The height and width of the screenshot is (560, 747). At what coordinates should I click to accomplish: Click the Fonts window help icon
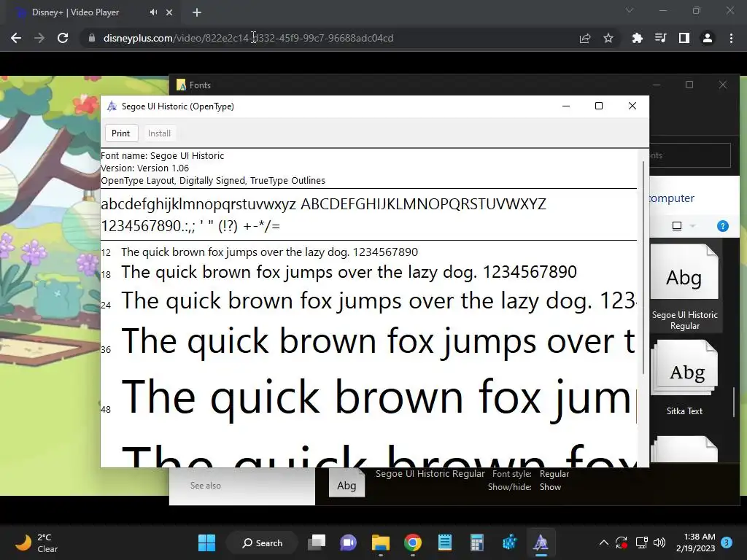[723, 226]
